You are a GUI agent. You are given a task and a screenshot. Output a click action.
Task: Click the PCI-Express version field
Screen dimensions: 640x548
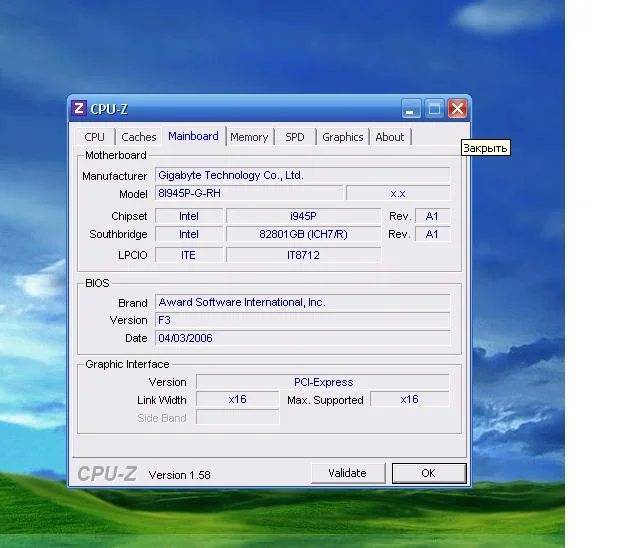coord(322,382)
